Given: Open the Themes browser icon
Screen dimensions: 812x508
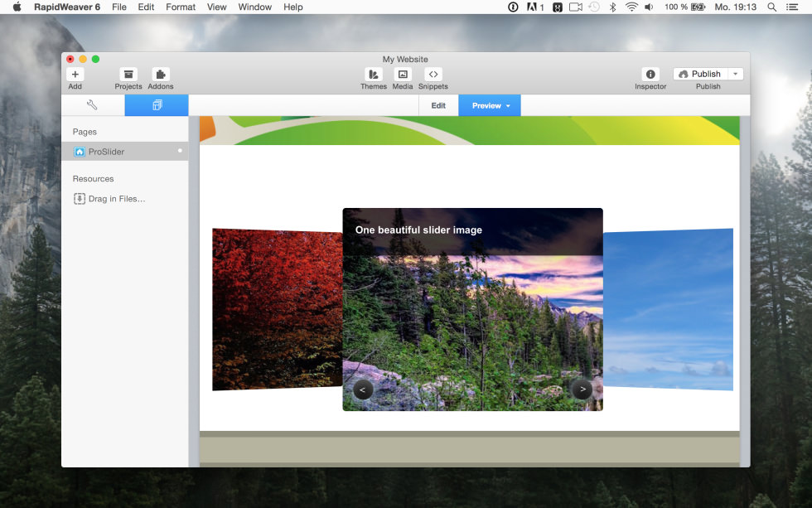Looking at the screenshot, I should click(x=374, y=75).
